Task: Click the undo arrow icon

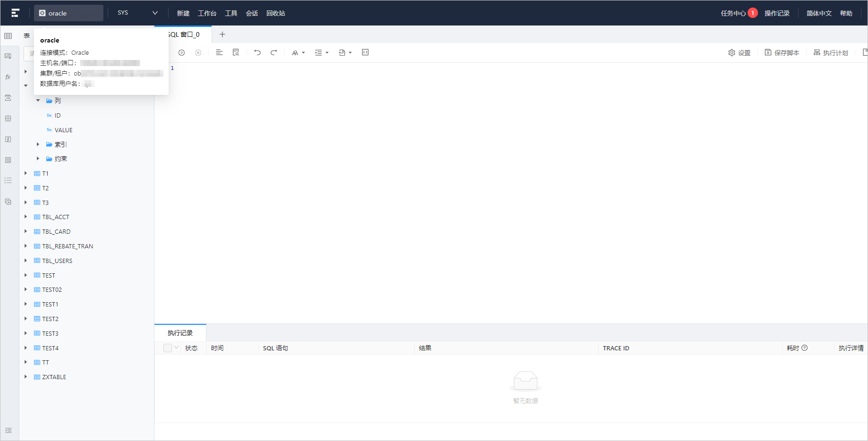Action: point(257,52)
